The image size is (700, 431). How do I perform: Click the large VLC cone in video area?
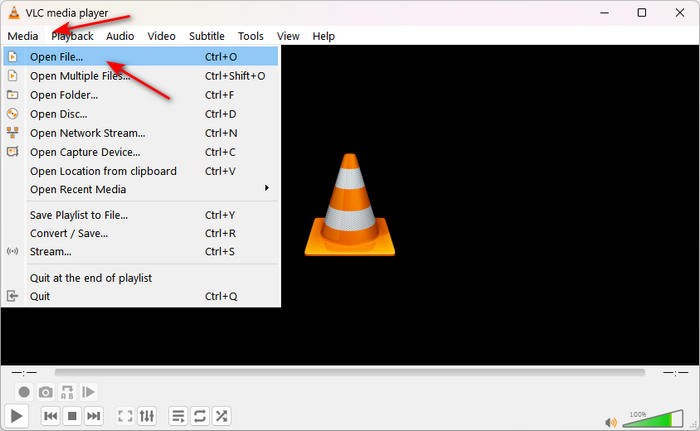pos(350,205)
